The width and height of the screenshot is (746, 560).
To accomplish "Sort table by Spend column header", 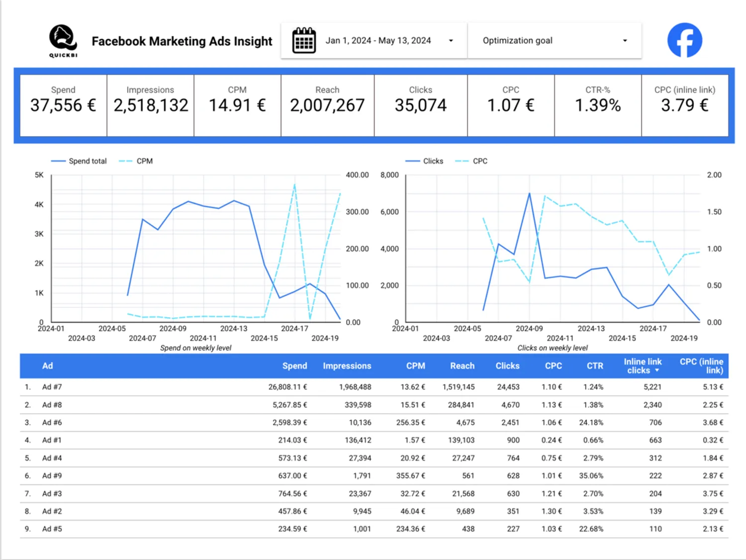I will click(294, 366).
